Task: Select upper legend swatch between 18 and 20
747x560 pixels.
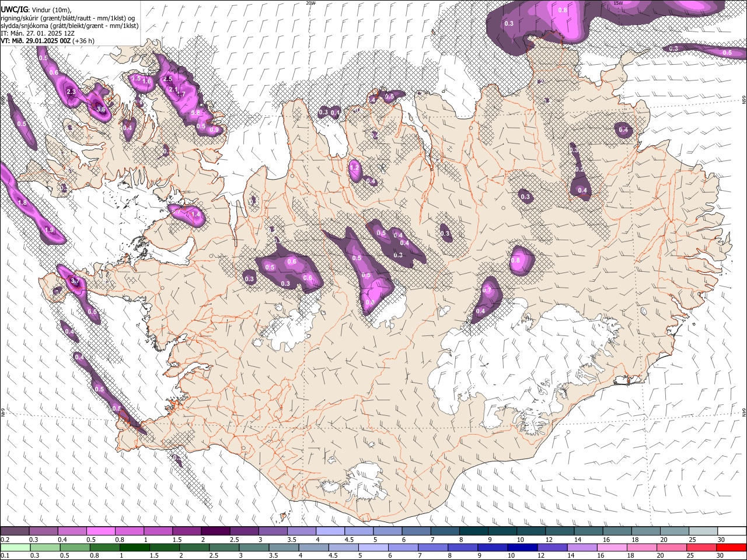Action: pos(645,531)
